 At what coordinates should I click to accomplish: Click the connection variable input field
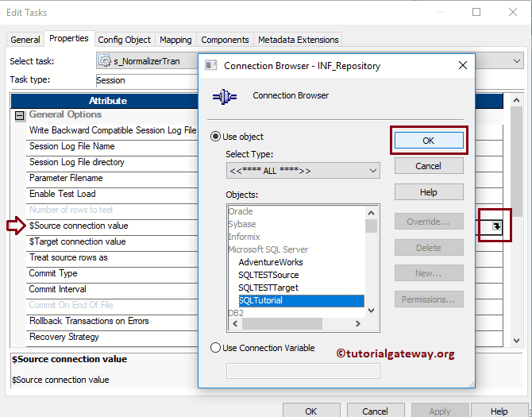click(x=303, y=371)
